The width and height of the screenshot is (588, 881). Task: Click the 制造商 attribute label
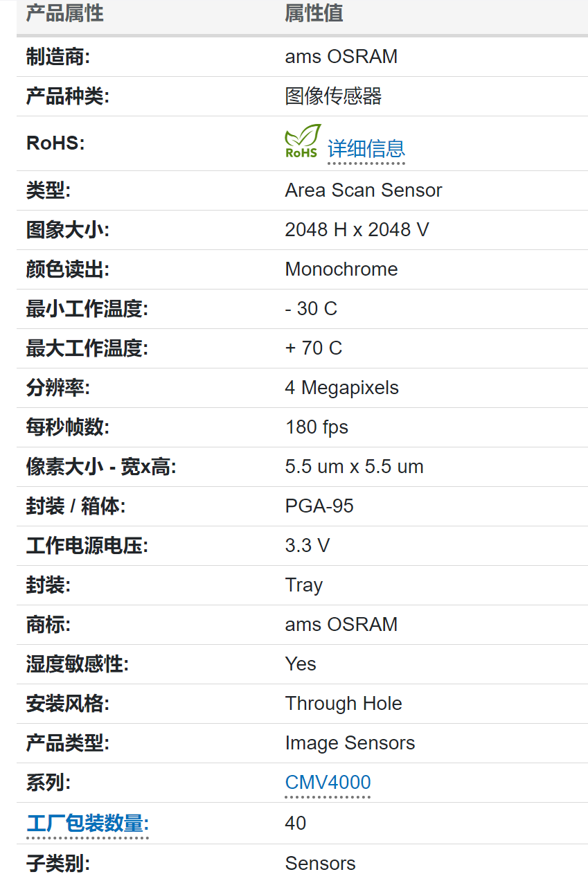point(58,57)
